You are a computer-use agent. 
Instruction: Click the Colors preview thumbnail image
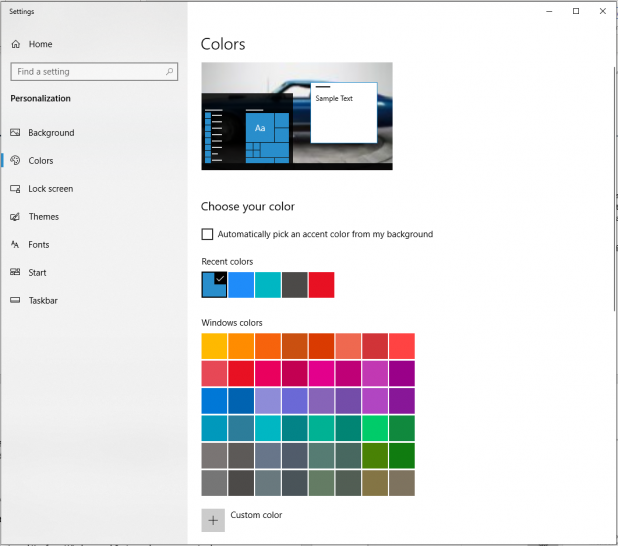coord(297,116)
